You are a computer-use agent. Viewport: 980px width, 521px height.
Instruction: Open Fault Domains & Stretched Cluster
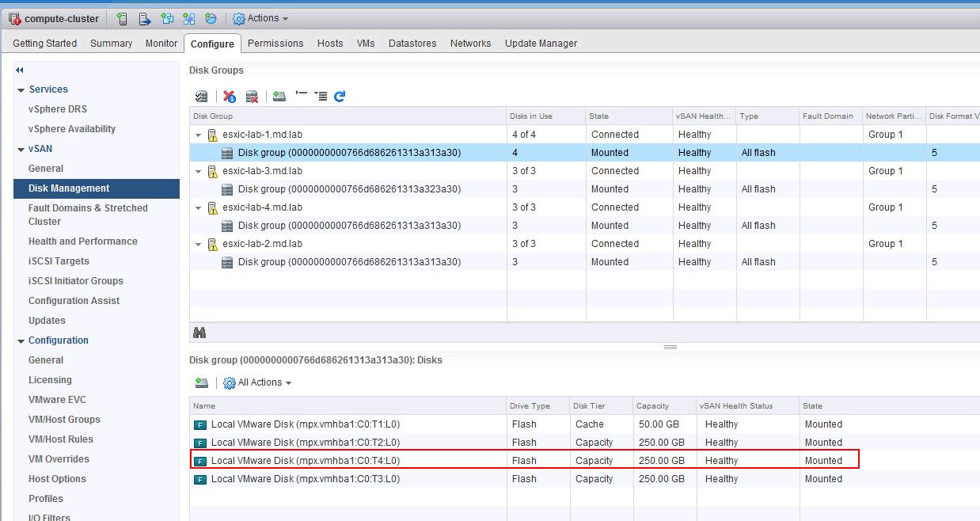pyautogui.click(x=88, y=215)
